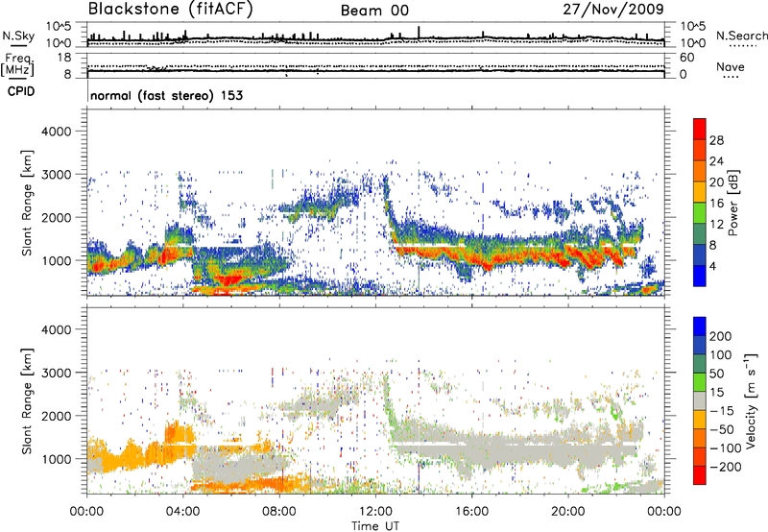The image size is (768, 532).
Task: Click the -100 tick on Velocity scale
Action: (x=725, y=448)
